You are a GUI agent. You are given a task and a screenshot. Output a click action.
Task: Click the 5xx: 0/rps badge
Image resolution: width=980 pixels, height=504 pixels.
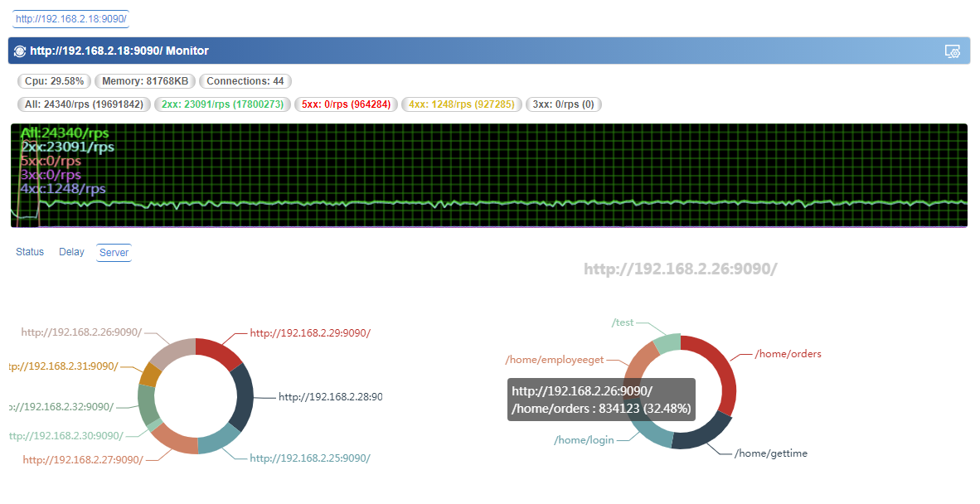(x=346, y=104)
